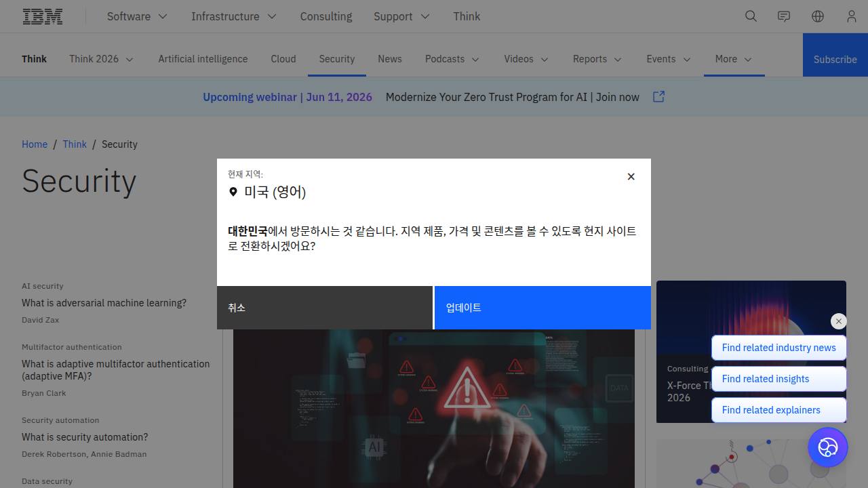Open the chat bubble icon in header

(784, 16)
